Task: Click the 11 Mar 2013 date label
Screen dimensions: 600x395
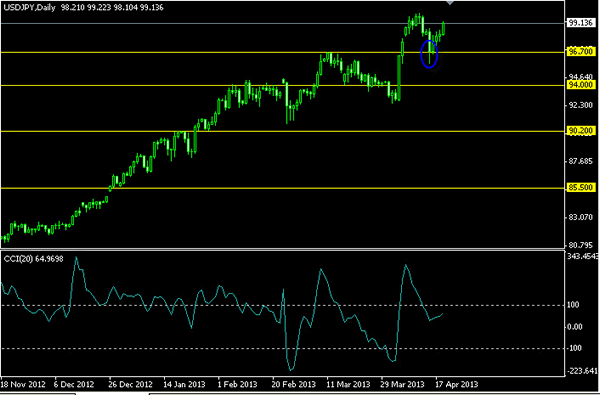Action: coord(348,384)
